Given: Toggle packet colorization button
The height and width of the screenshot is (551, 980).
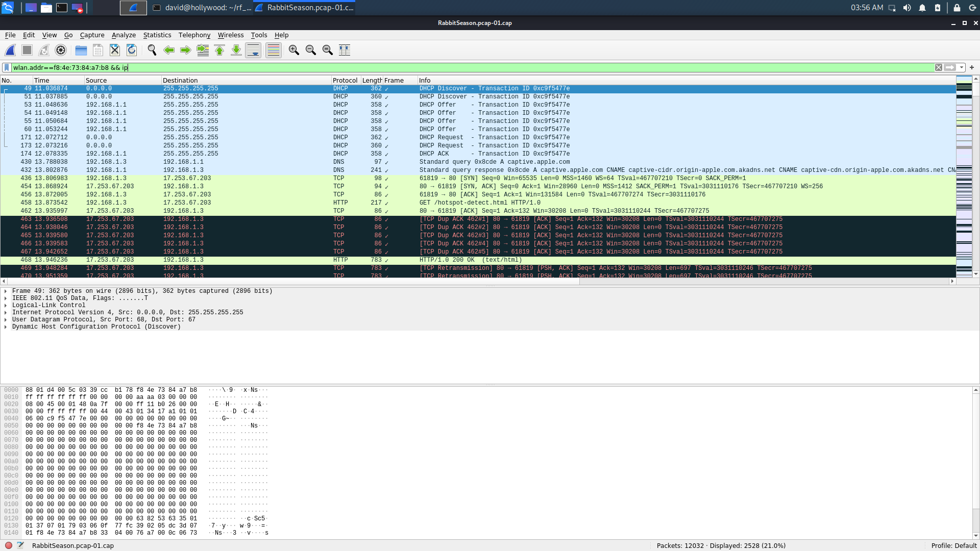Looking at the screenshot, I should [274, 50].
